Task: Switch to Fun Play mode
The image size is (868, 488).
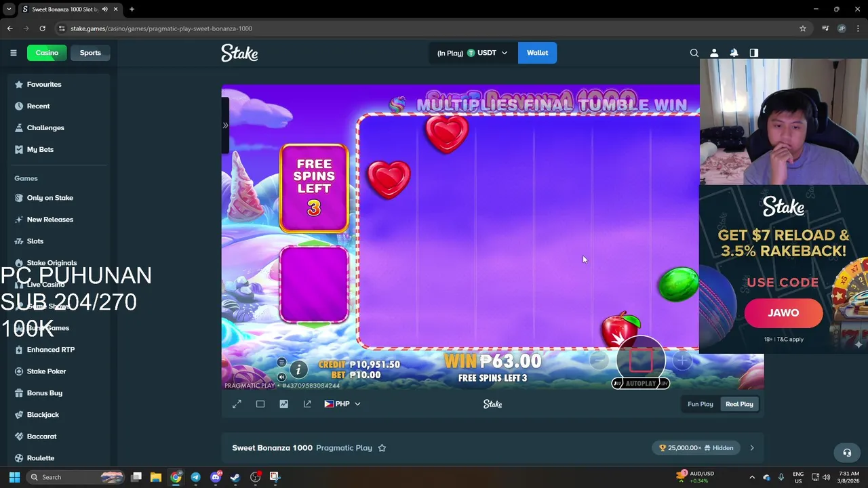Action: (701, 404)
